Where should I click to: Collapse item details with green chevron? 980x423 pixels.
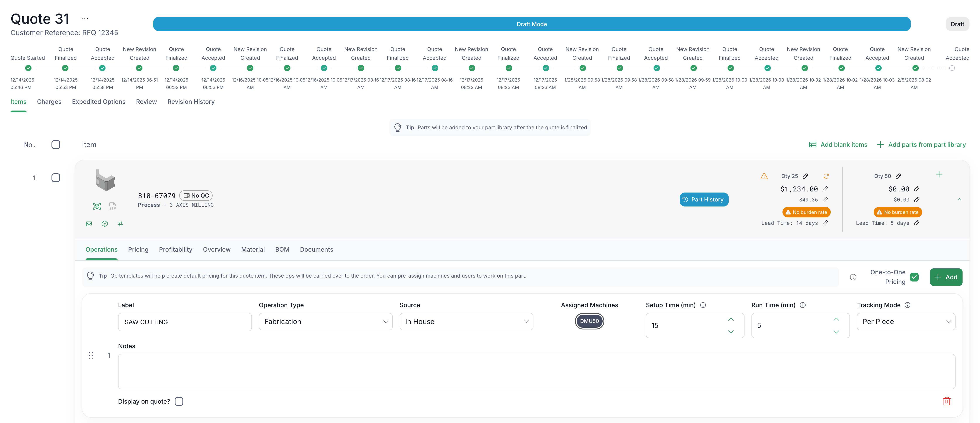pyautogui.click(x=959, y=200)
